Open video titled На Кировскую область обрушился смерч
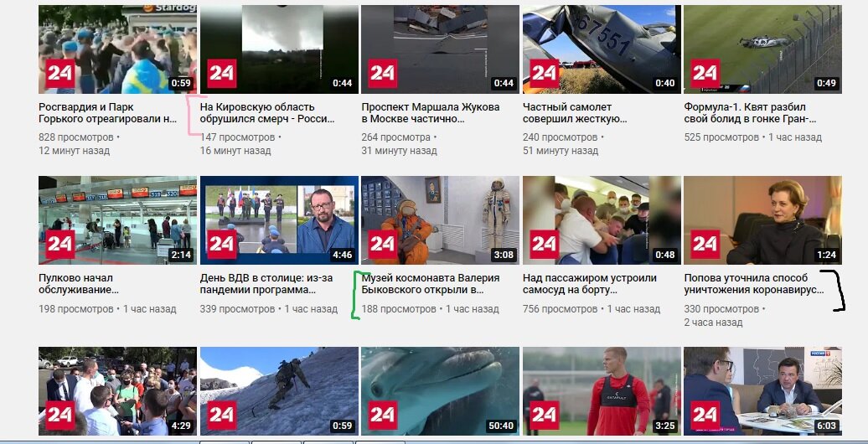 [x=266, y=113]
